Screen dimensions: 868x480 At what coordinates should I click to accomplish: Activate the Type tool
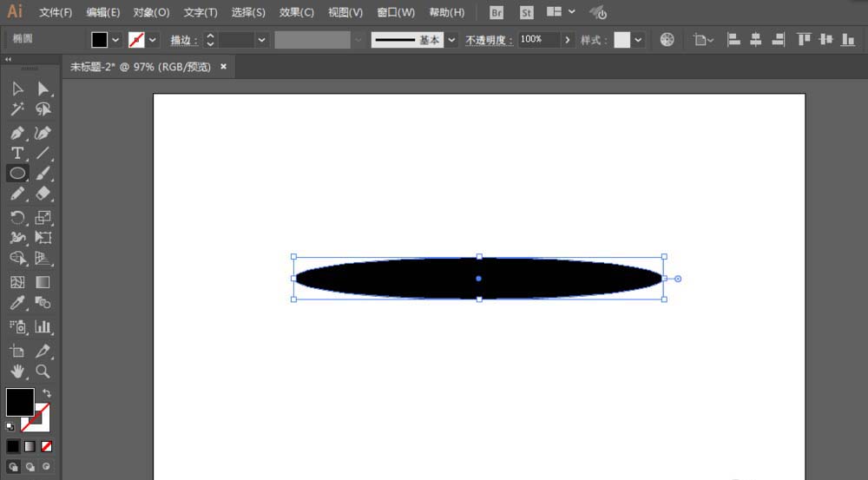pyautogui.click(x=17, y=153)
